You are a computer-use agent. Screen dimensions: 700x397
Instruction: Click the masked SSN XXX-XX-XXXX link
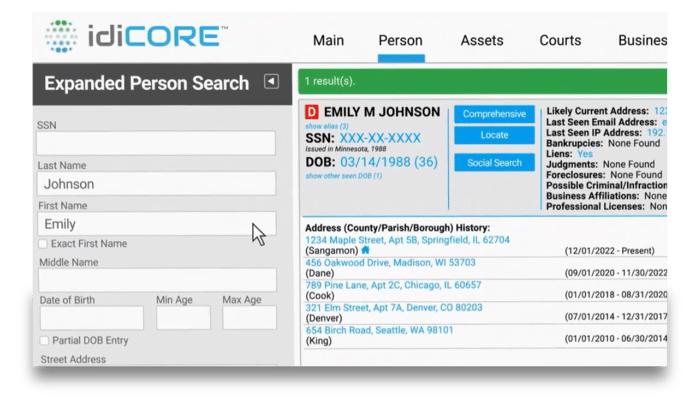pos(380,138)
